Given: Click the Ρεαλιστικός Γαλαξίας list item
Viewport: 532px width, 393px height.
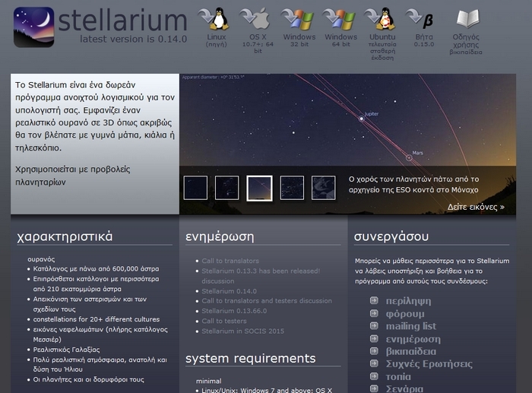Looking at the screenshot, I should click(66, 350).
